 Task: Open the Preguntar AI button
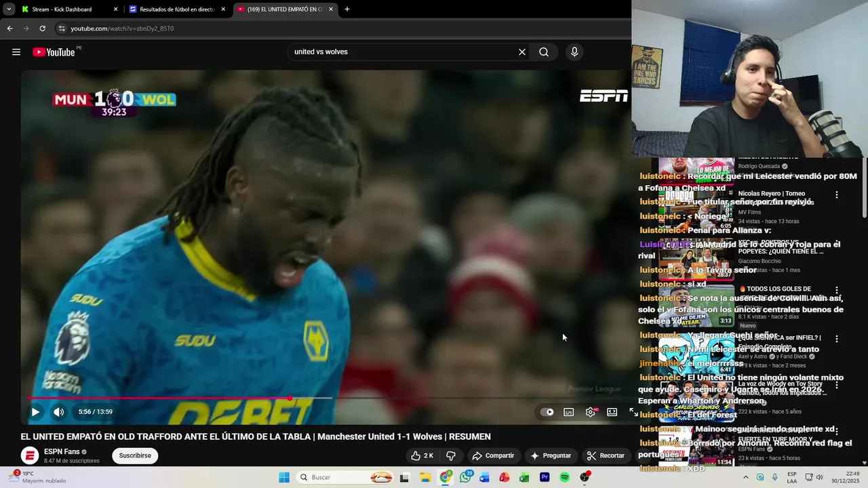(x=551, y=455)
